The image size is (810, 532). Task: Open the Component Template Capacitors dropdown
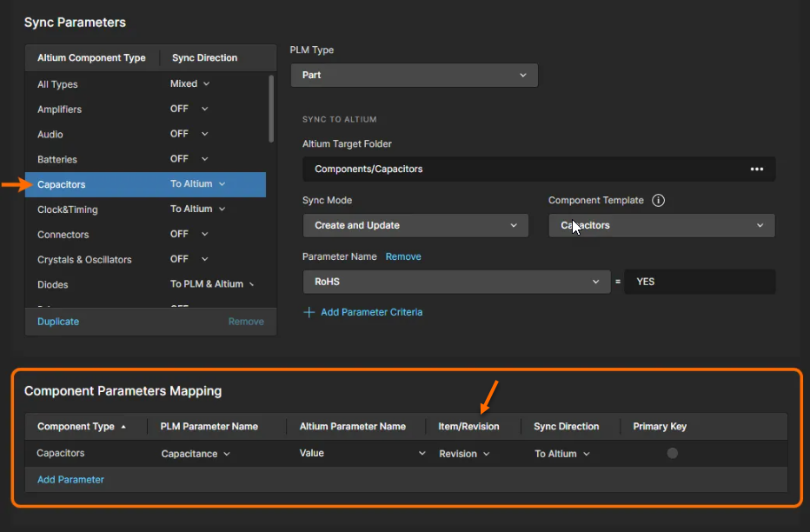point(661,225)
